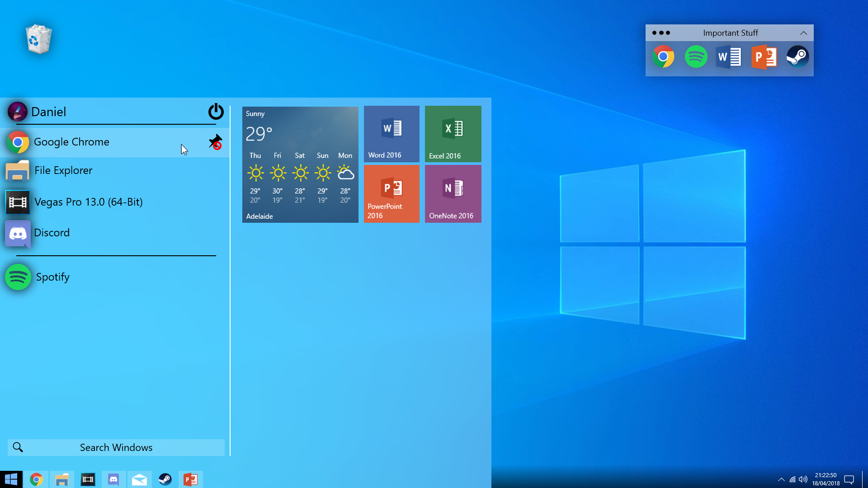Open the Mail icon on the taskbar
The width and height of the screenshot is (868, 488).
[139, 479]
